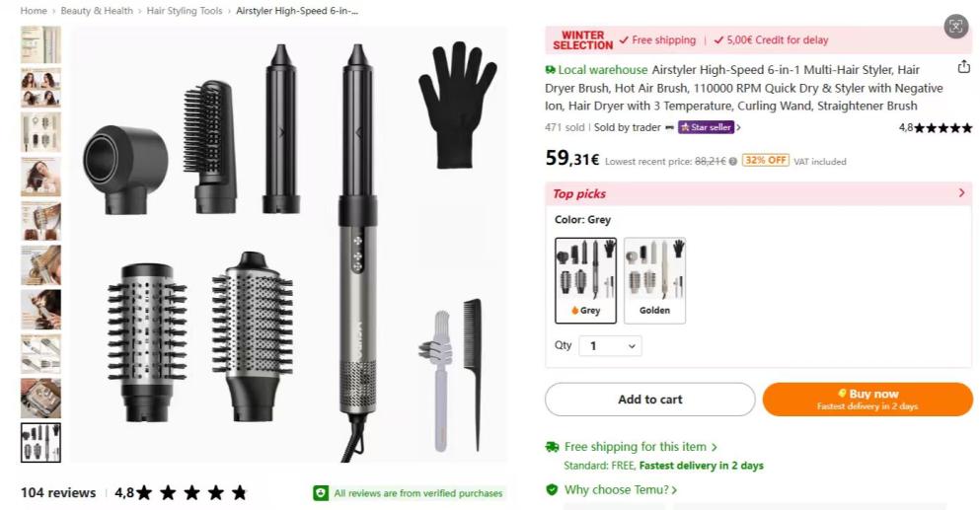Select the first product thumbnail
The height and width of the screenshot is (510, 980).
[x=40, y=44]
